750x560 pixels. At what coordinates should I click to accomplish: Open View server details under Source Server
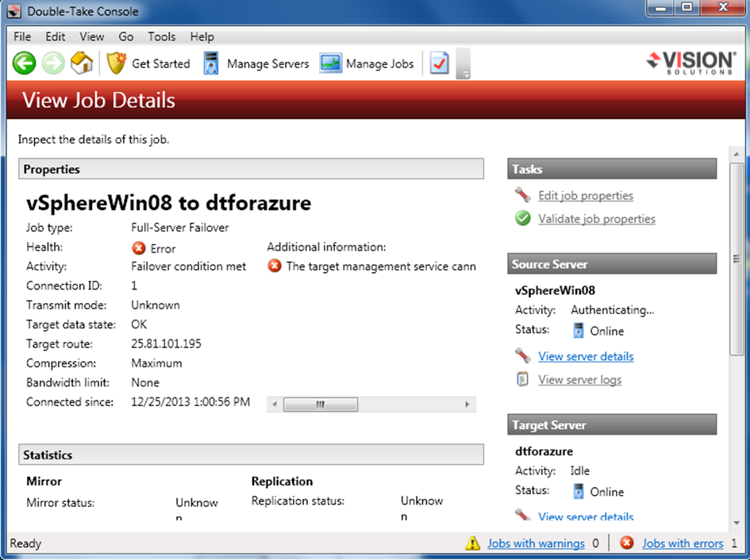pos(586,356)
